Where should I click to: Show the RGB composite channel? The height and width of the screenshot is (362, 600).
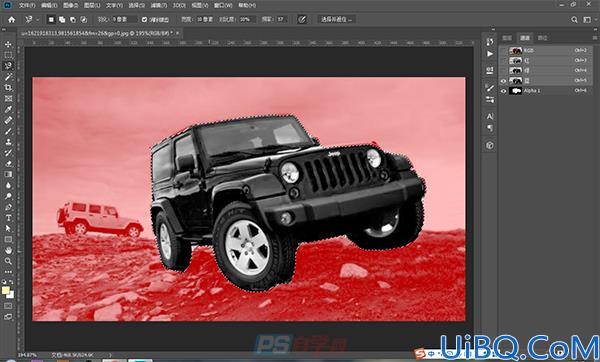pos(503,51)
